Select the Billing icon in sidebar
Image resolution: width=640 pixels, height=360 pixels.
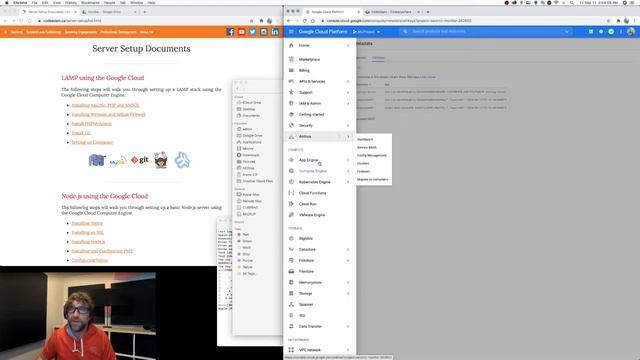click(x=291, y=70)
